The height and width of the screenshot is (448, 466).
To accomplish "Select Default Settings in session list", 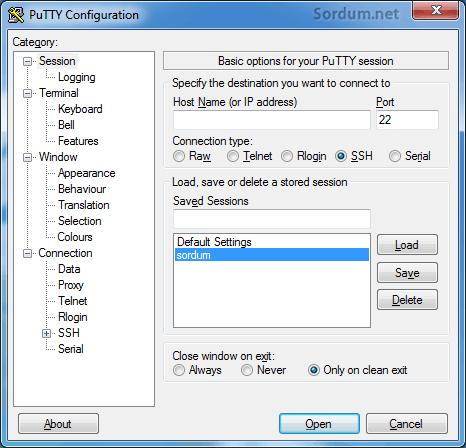I will (272, 242).
